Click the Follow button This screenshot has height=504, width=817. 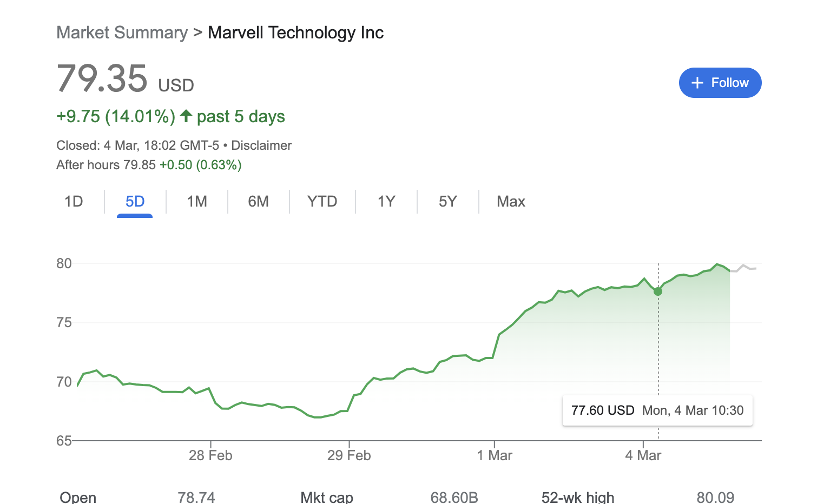(x=720, y=83)
